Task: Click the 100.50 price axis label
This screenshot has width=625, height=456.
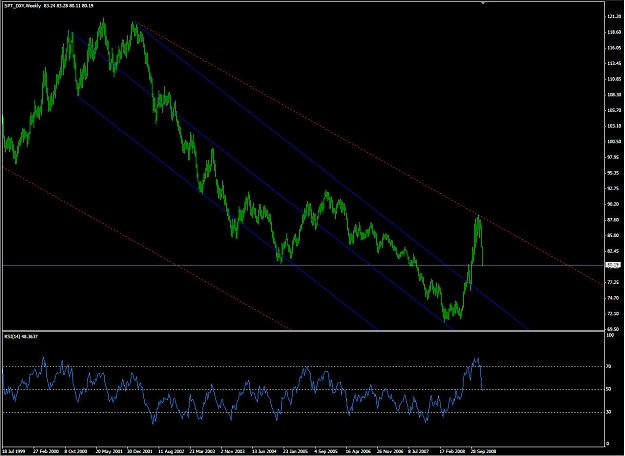Action: click(x=613, y=142)
